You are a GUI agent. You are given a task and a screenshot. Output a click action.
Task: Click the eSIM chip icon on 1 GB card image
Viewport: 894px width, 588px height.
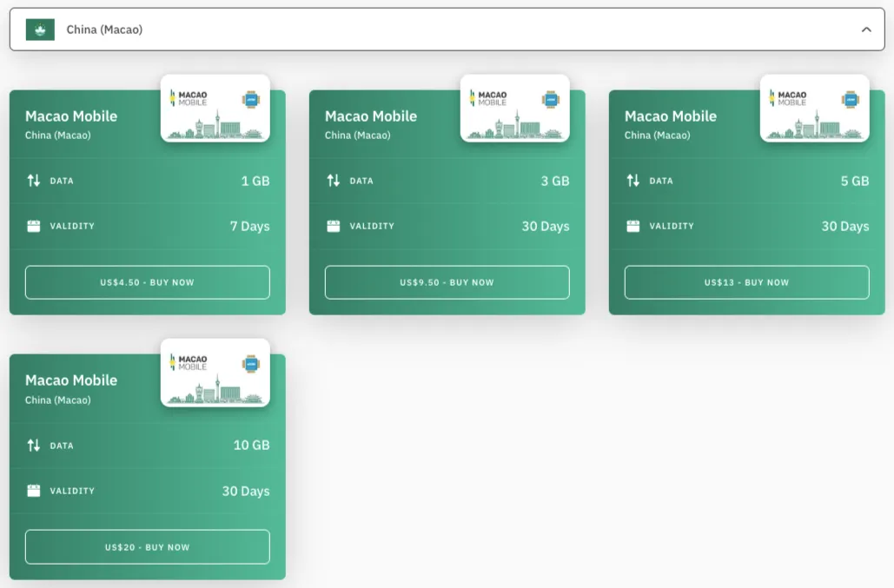tap(251, 99)
